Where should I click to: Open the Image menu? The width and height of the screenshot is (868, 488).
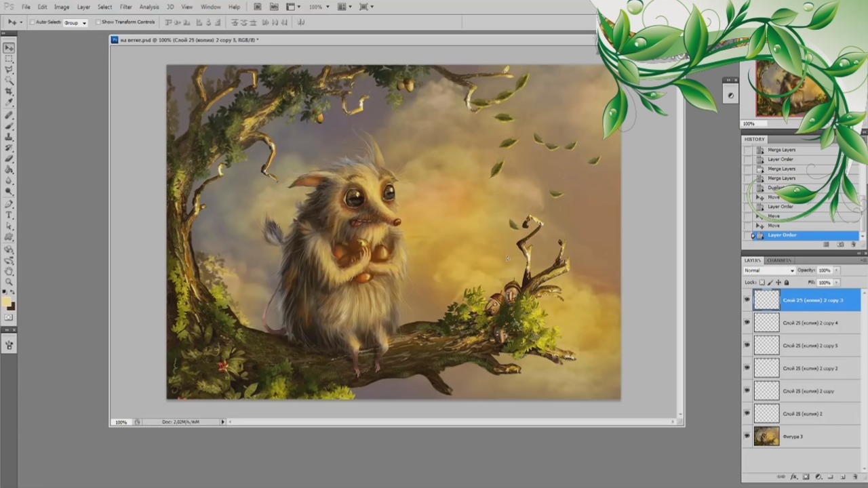point(62,7)
